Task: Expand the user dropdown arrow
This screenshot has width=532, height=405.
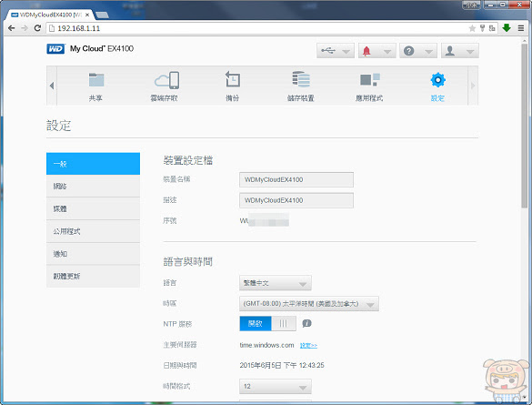Action: point(470,52)
